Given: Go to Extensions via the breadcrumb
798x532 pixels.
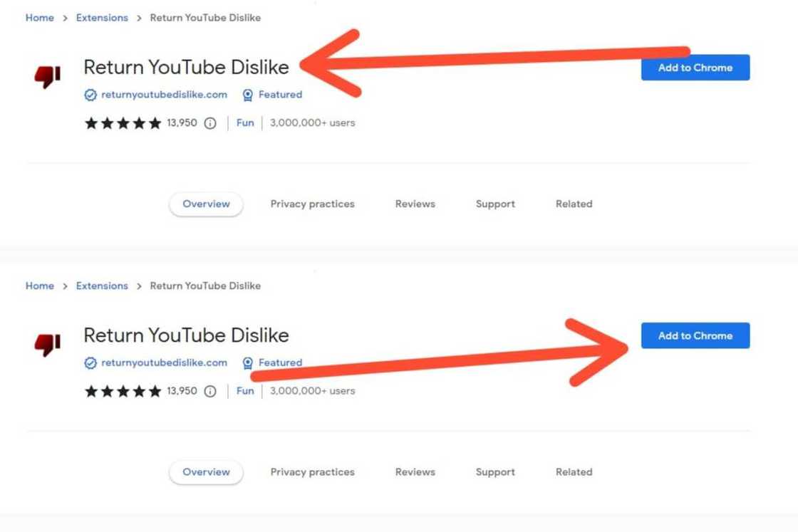Looking at the screenshot, I should pos(102,17).
